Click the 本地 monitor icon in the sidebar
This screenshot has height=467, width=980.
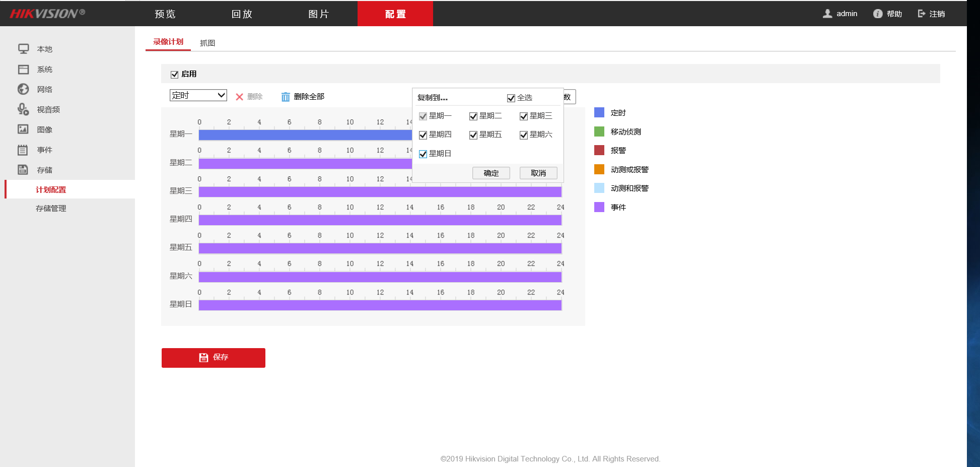pos(23,49)
